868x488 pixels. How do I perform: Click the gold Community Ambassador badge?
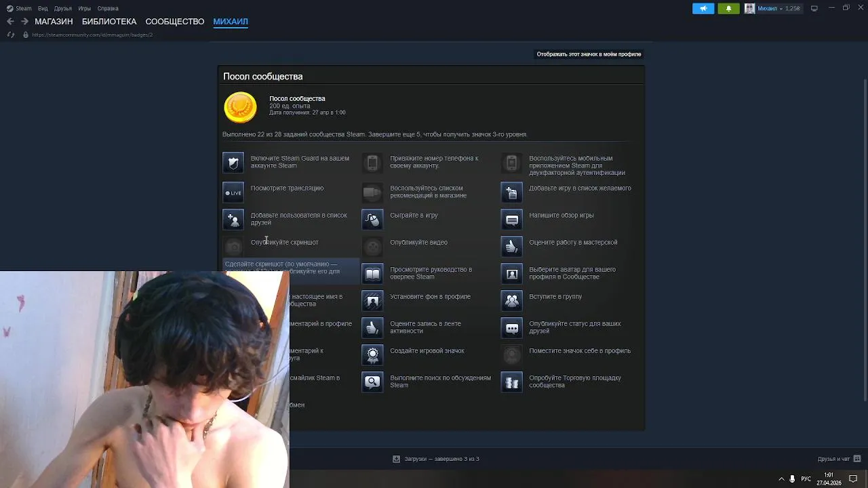(x=240, y=108)
